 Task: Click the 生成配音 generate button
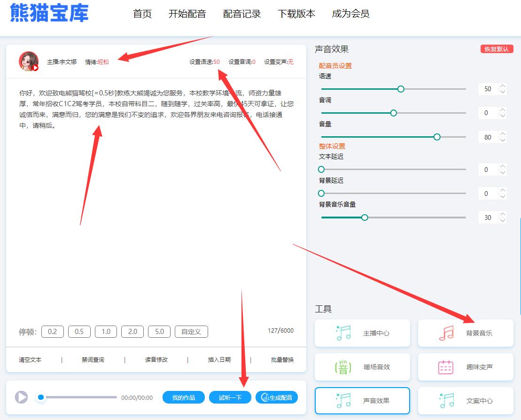[x=277, y=397]
